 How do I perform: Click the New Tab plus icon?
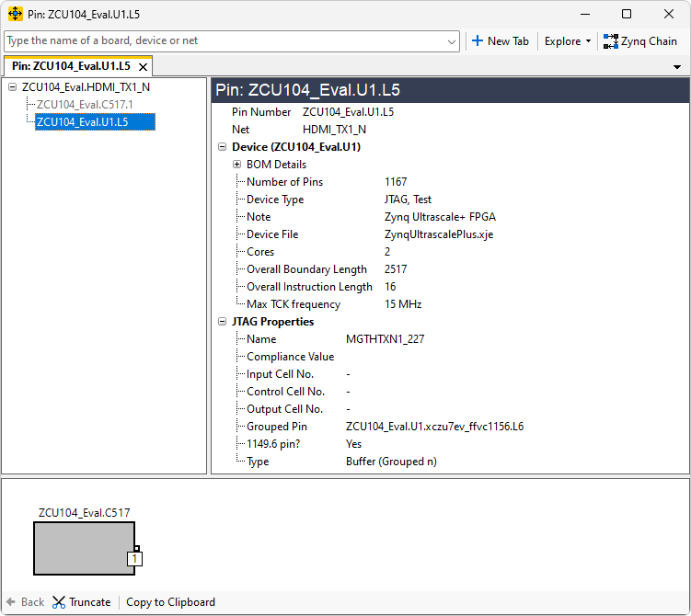tap(477, 41)
